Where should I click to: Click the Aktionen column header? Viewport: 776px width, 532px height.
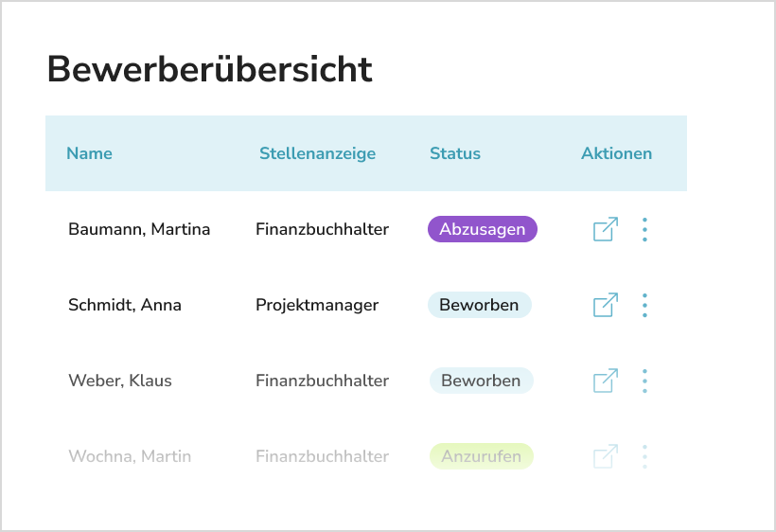tap(616, 153)
